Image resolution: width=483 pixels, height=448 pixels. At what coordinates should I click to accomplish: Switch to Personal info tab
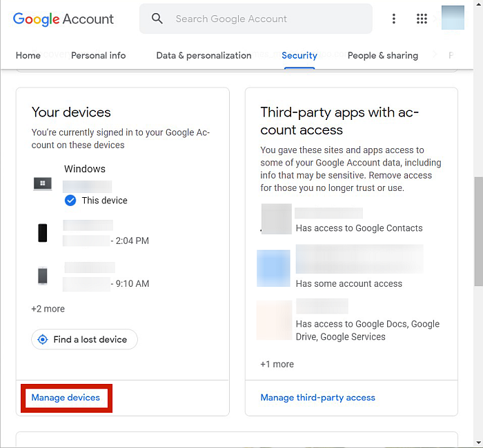click(x=98, y=55)
